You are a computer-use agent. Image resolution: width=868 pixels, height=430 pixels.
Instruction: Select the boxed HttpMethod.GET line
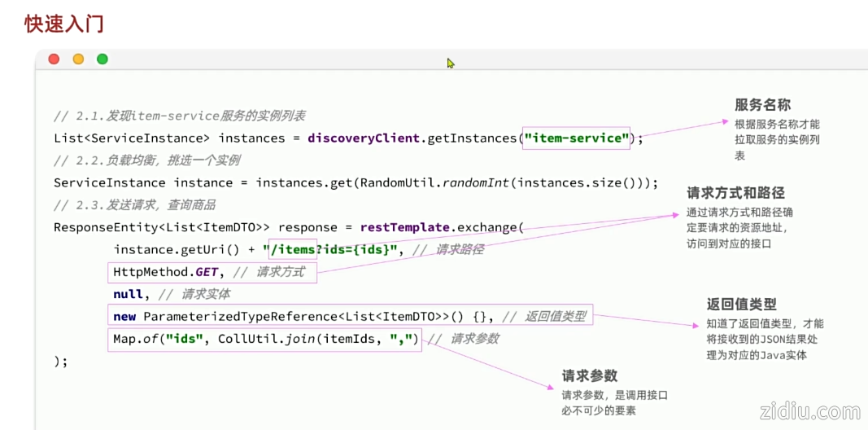212,272
